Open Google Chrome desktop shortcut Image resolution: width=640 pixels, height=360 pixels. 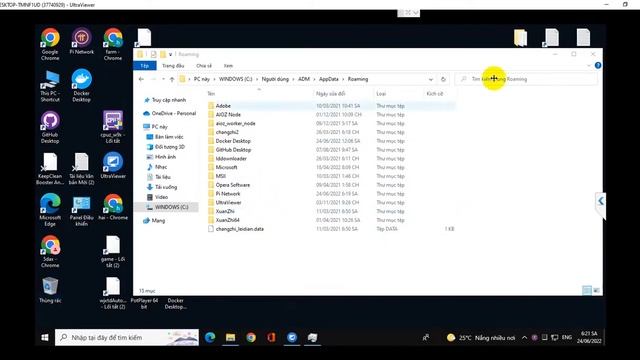click(x=50, y=44)
